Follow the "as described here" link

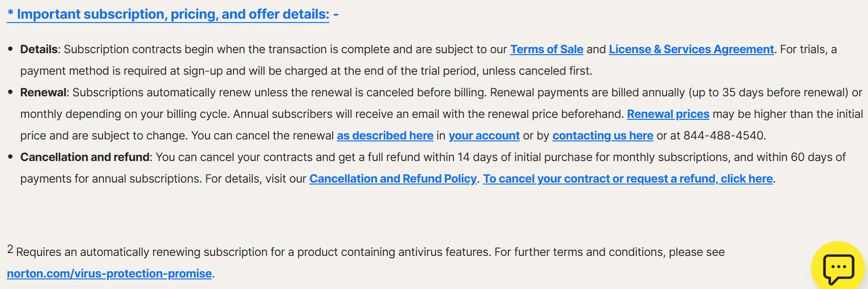(385, 136)
